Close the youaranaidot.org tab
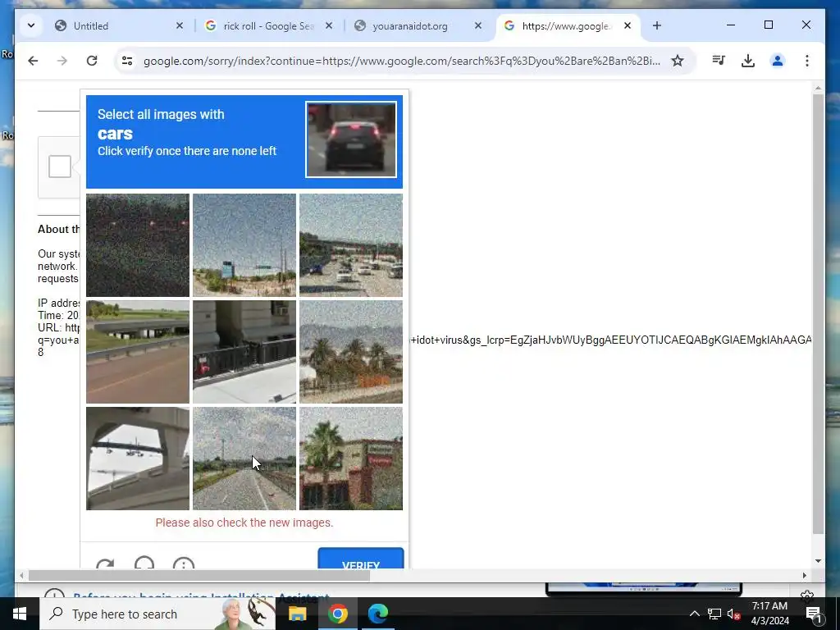Screen dimensions: 840x630 coord(478,25)
